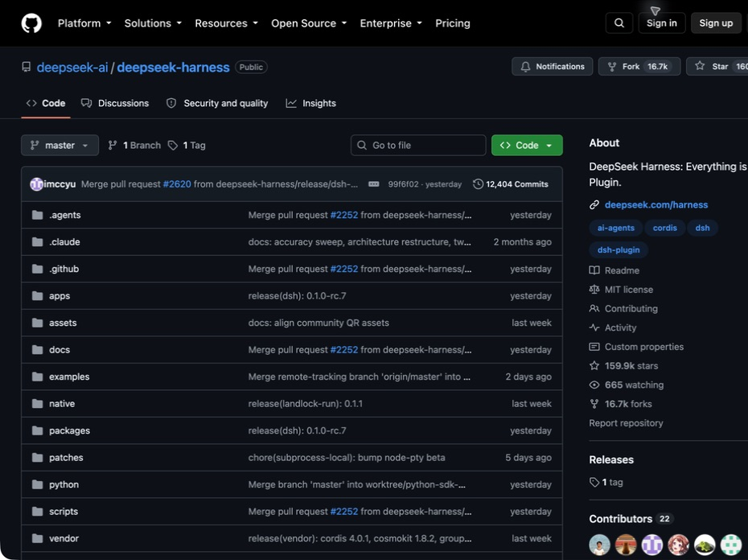Switch to the Code tab
748x560 pixels.
click(x=46, y=103)
